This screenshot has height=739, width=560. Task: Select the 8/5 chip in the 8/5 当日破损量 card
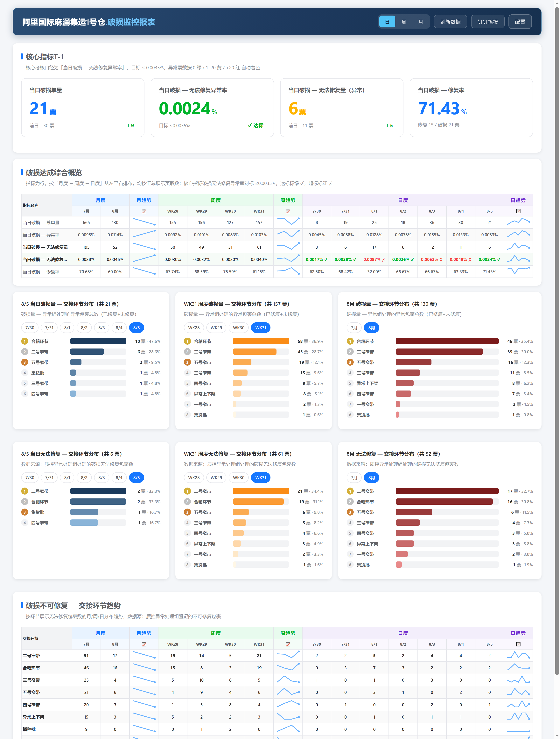[x=136, y=328]
